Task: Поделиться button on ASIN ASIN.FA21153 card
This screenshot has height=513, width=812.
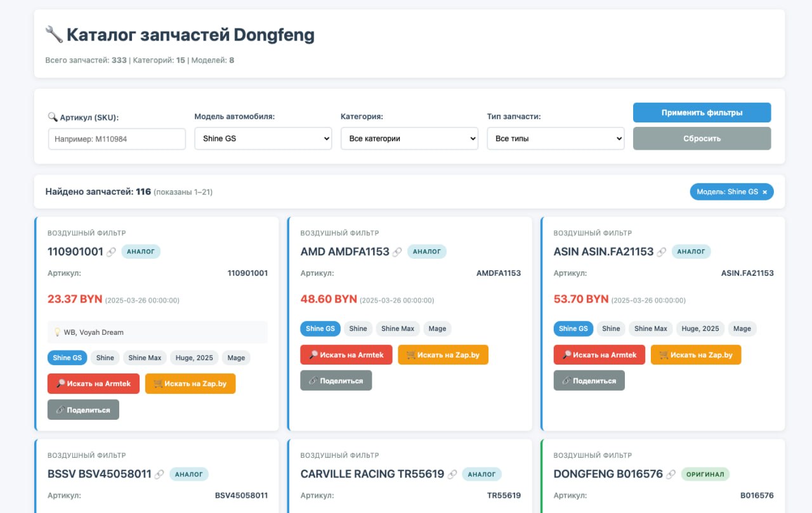Action: point(589,380)
